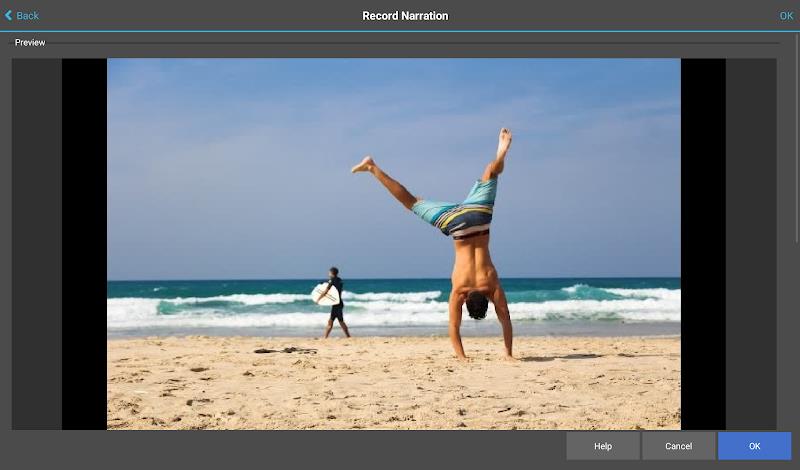Click the back chevron arrow icon
800x470 pixels.
click(8, 16)
